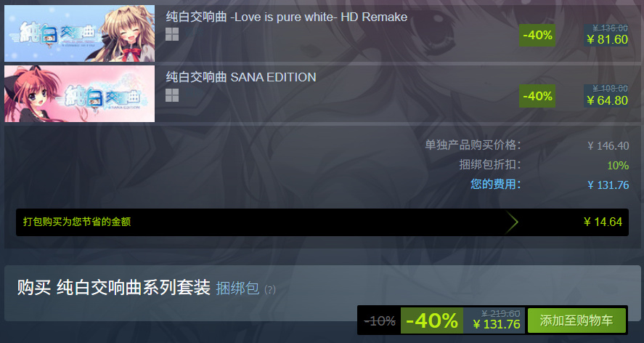Viewport: 644px width, 343px height.
Task: Click the 购买 纯白交响曲系列套装 heading
Action: [x=114, y=288]
